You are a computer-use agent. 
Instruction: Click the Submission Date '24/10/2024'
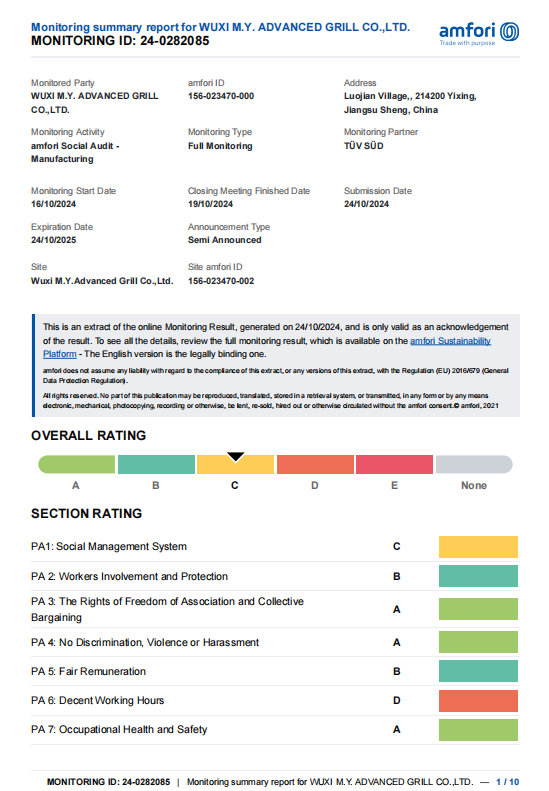point(366,204)
